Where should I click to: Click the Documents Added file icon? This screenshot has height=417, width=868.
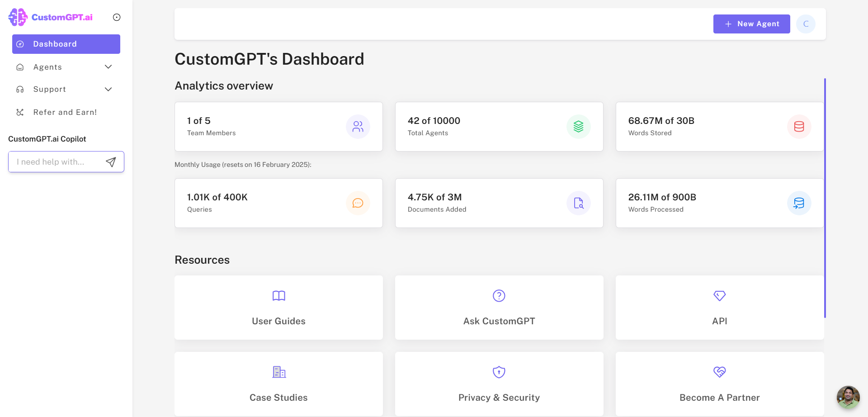[x=579, y=203]
